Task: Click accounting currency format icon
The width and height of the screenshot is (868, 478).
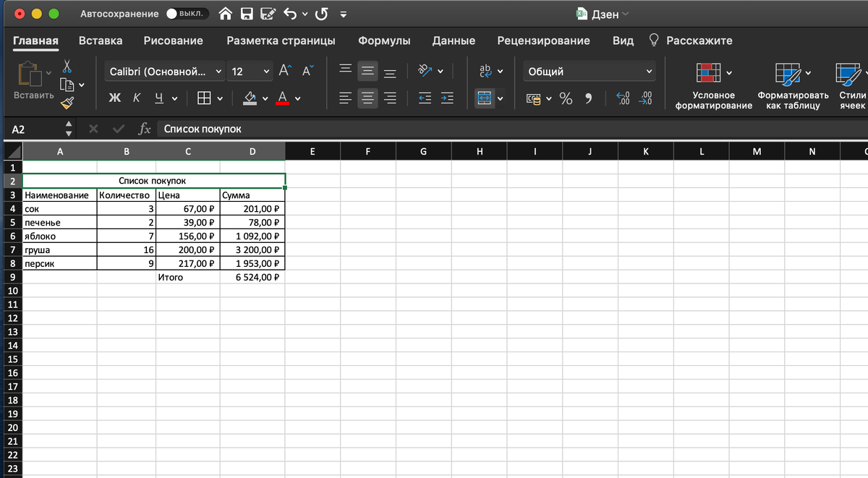Action: coord(534,98)
